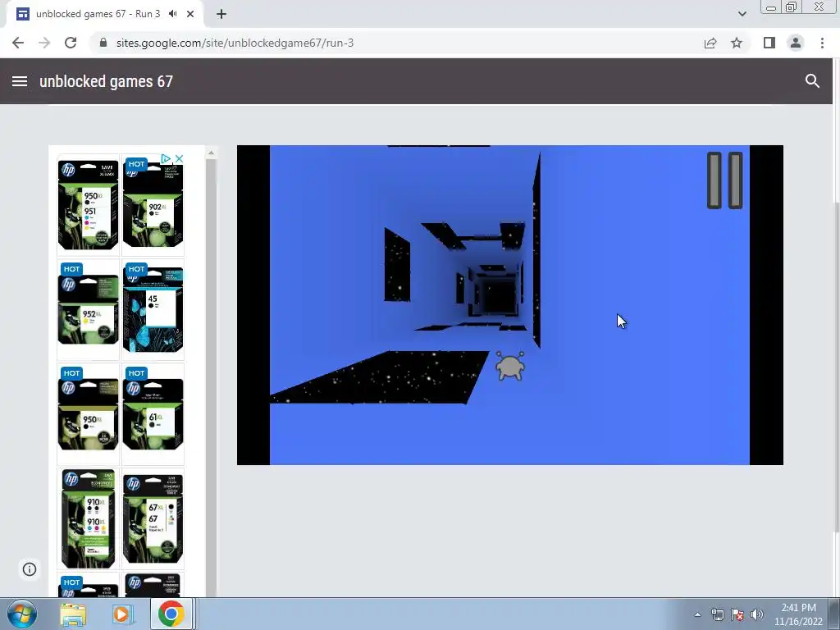Screen dimensions: 840x630
Task: Open Windows Media Player from taskbar
Action: [122, 614]
